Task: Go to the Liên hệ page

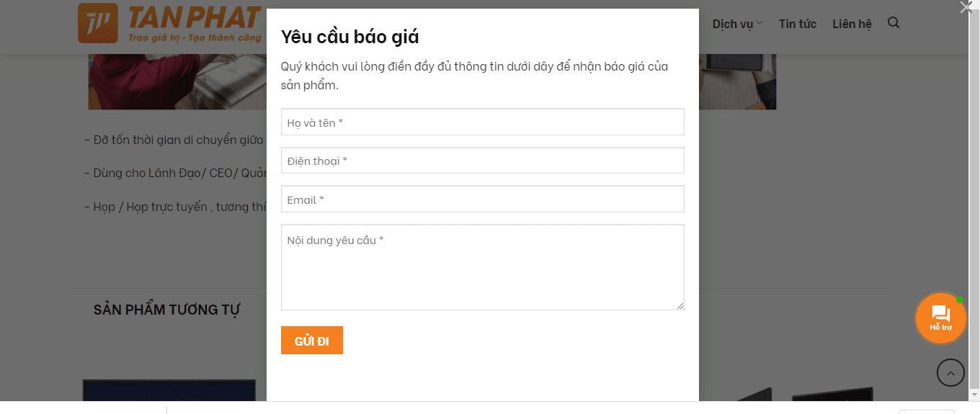Action: coord(852,24)
